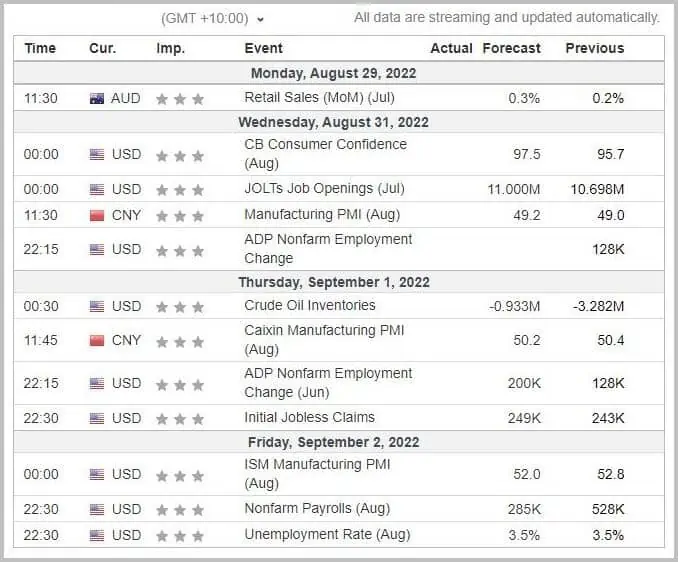Click the importance stars for Initial Jobless Claims
678x562 pixels.
click(x=180, y=419)
